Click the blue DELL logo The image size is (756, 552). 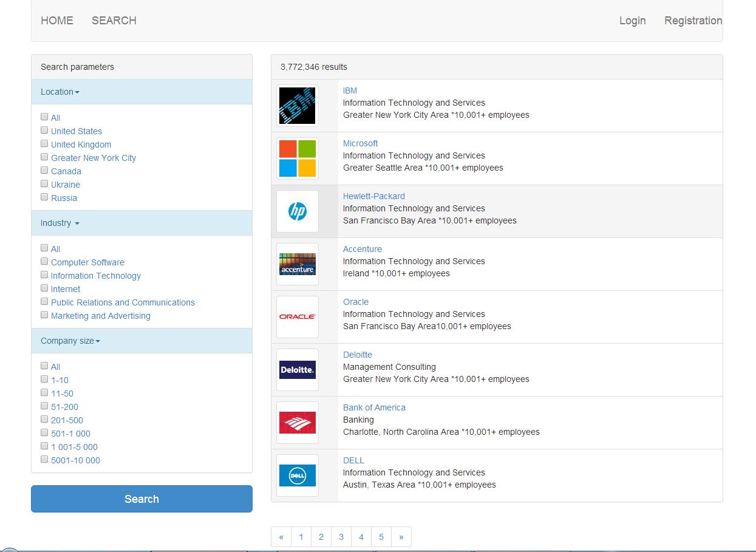click(x=297, y=475)
